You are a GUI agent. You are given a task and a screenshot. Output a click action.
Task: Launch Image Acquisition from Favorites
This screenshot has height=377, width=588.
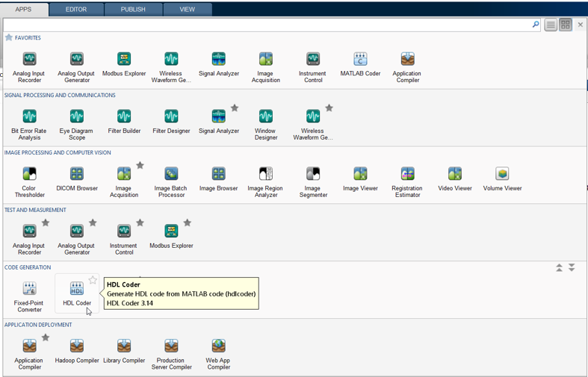[x=266, y=67]
